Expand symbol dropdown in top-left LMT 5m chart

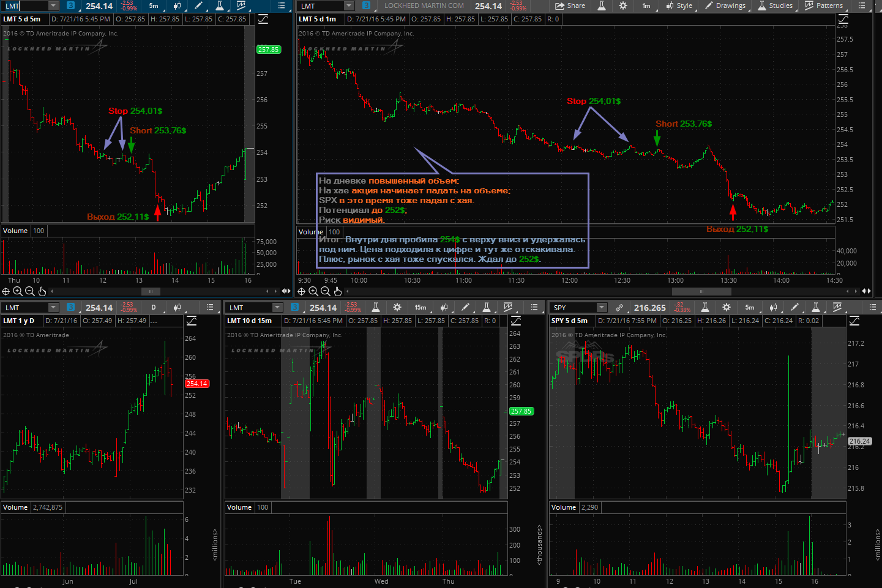(x=53, y=6)
